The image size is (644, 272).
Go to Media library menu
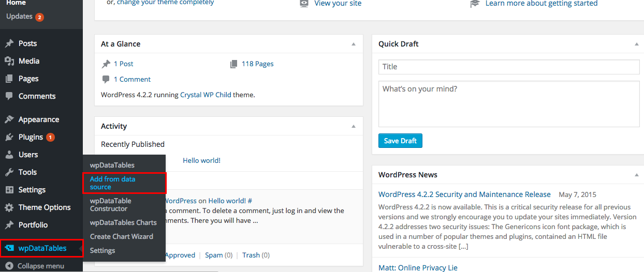(29, 61)
